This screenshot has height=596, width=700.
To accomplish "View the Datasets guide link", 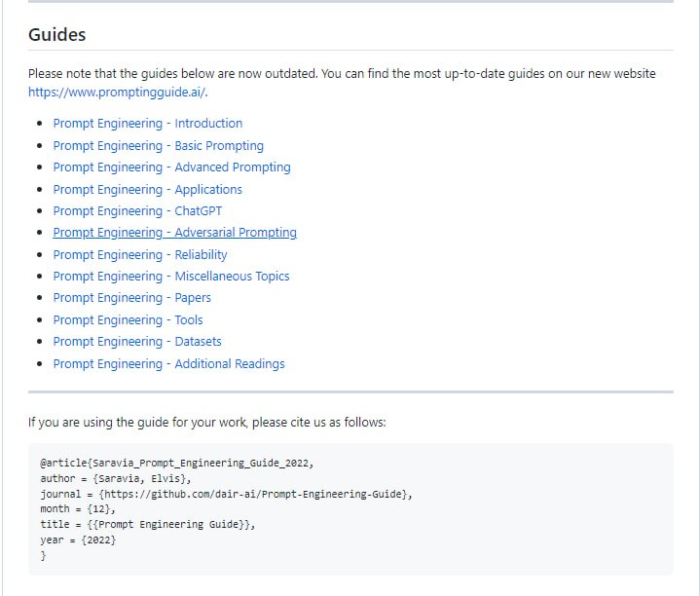I will [136, 342].
